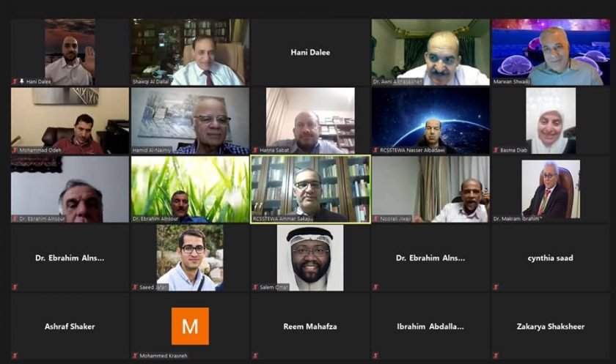Select Dr. Makram Ibrahim's video tile

[x=551, y=189]
